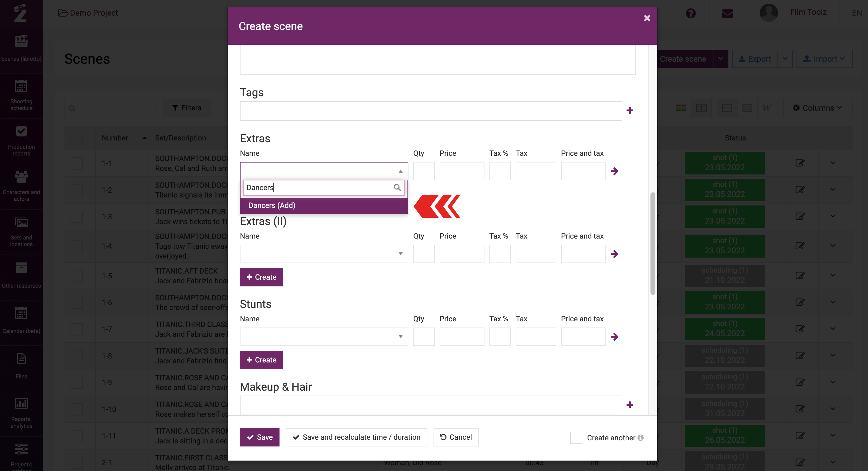Click the Create another info icon
This screenshot has width=868, height=471.
[641, 438]
